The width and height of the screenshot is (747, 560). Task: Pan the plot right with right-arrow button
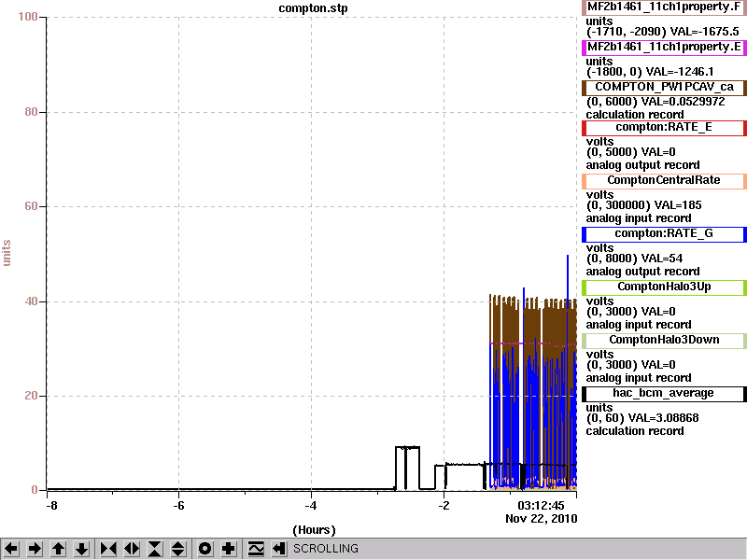click(x=35, y=549)
